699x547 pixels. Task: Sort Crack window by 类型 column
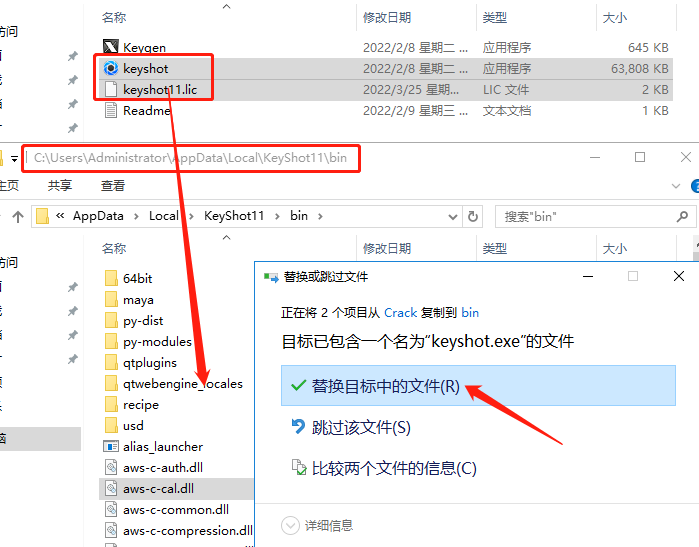495,17
